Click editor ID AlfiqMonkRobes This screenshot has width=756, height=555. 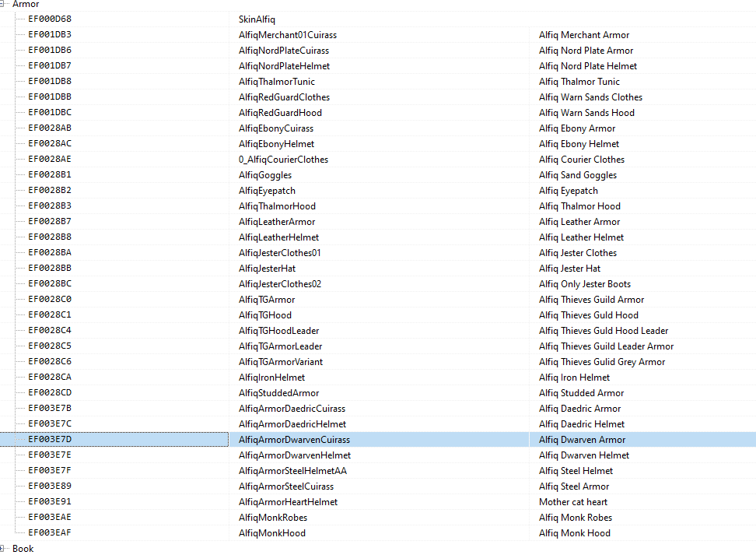(273, 518)
